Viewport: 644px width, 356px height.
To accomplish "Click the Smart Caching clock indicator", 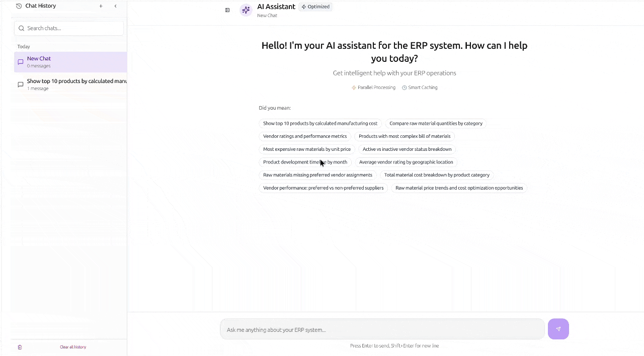I will [404, 87].
